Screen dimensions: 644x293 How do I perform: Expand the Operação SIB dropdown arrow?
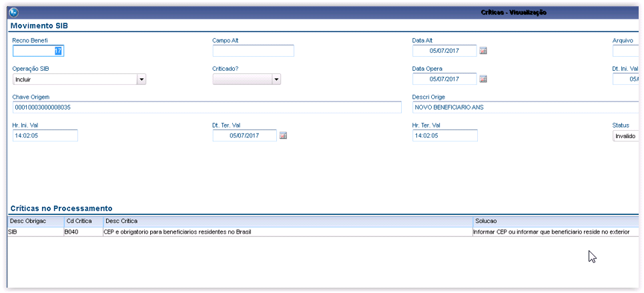coord(141,79)
